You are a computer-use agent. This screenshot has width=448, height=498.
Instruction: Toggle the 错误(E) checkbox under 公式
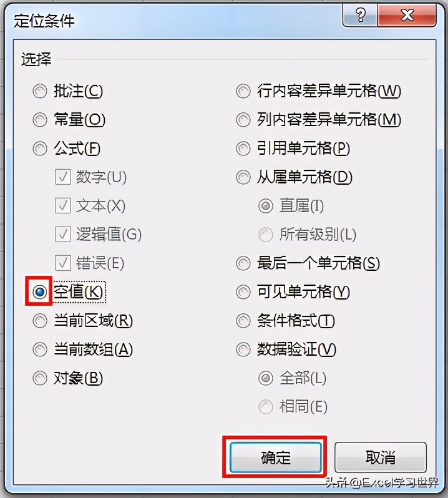(63, 263)
